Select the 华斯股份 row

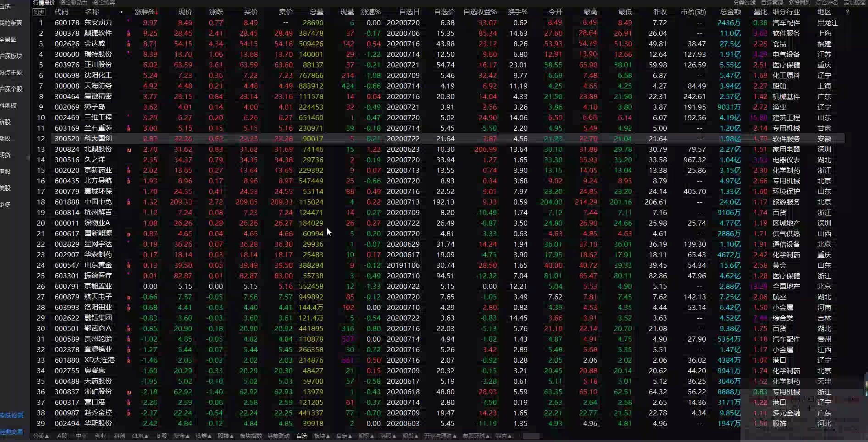click(x=438, y=423)
